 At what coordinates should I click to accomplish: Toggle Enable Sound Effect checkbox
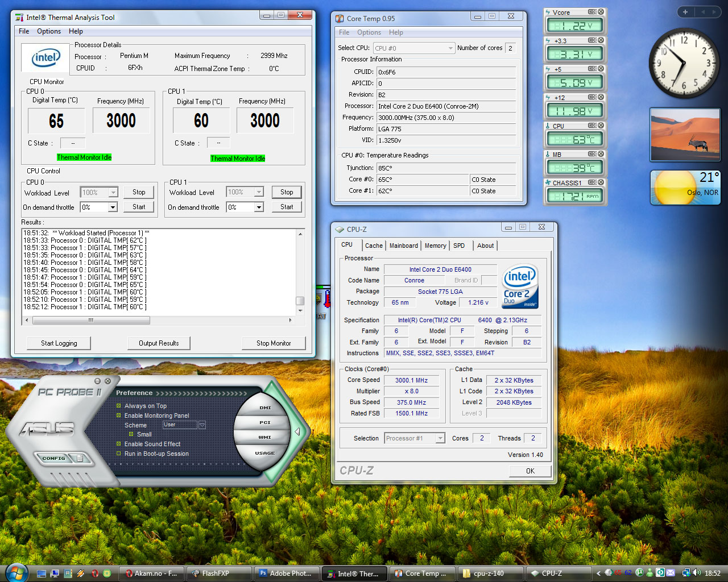point(119,444)
